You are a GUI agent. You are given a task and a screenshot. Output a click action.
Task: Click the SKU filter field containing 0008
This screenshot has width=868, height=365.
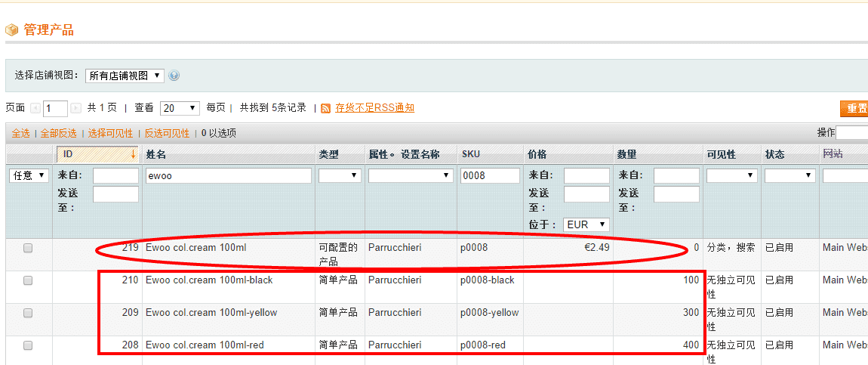click(489, 175)
